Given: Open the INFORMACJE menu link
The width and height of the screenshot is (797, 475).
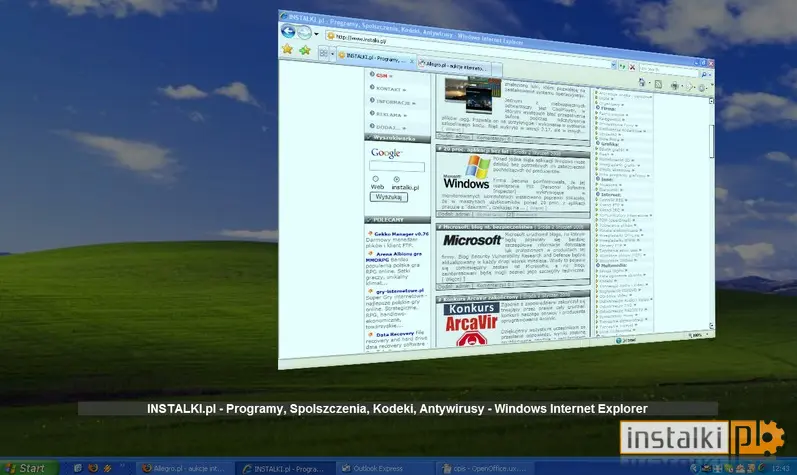Looking at the screenshot, I should tap(392, 102).
